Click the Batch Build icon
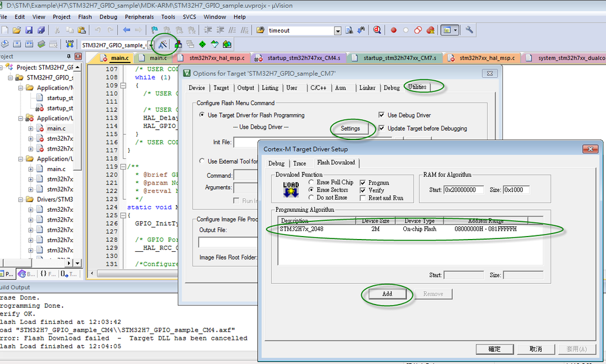Viewport: 606px width, 364px height. tap(41, 44)
